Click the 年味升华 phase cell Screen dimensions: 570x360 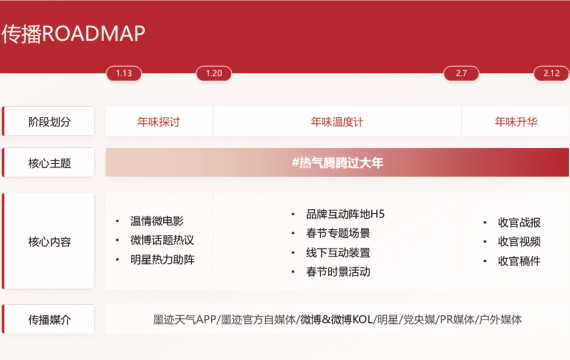516,121
